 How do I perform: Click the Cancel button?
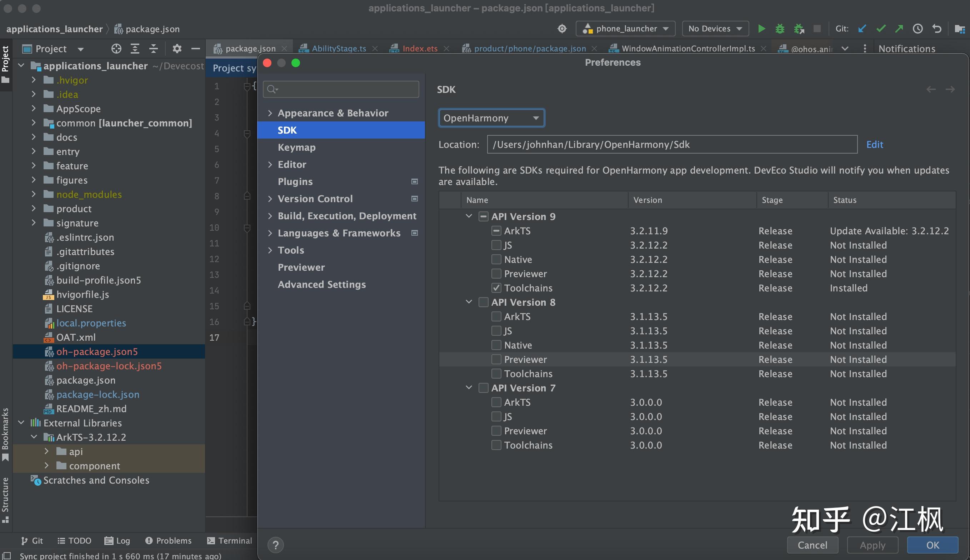coord(812,545)
